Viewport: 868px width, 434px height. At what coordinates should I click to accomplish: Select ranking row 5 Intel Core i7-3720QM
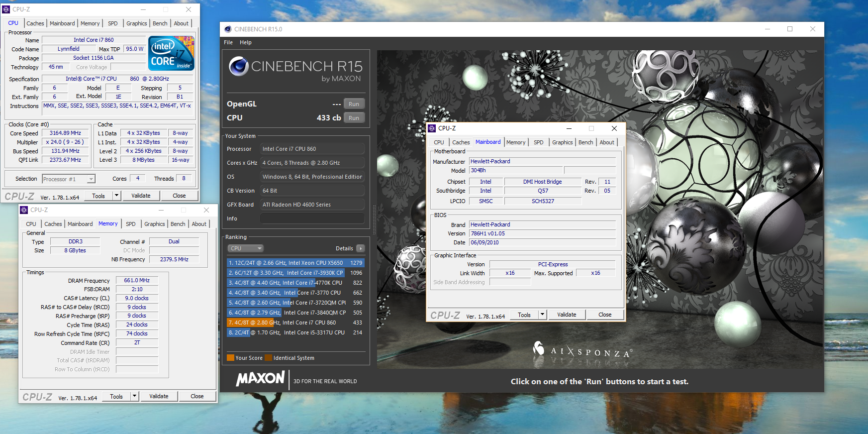(295, 303)
